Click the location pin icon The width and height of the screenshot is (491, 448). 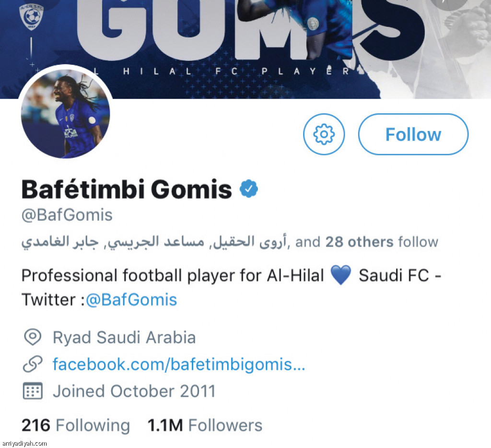[33, 337]
